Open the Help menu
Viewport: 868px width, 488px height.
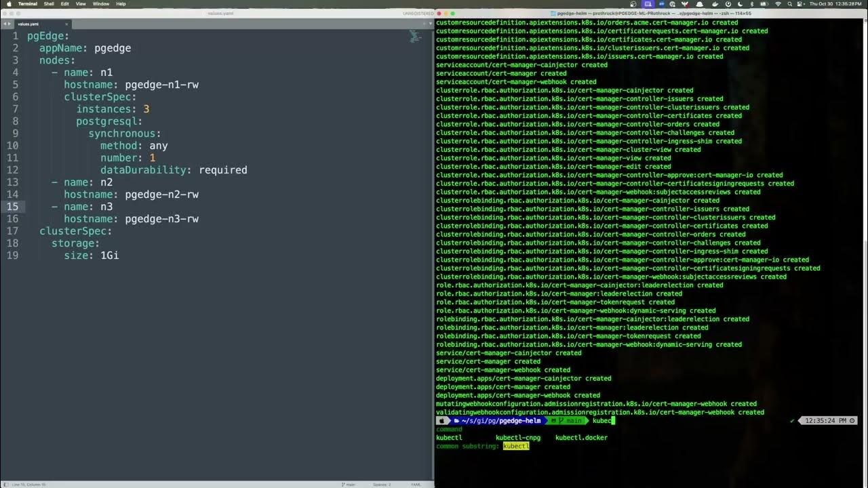pos(121,3)
